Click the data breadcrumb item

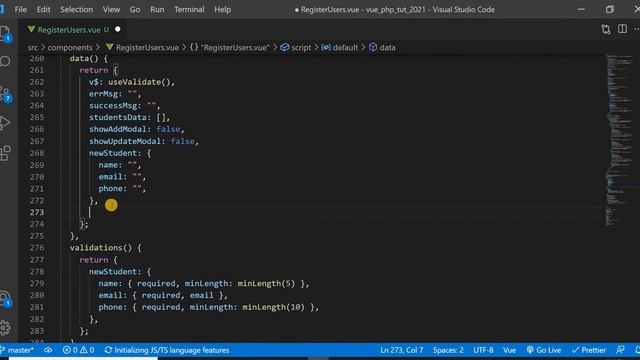click(382, 47)
